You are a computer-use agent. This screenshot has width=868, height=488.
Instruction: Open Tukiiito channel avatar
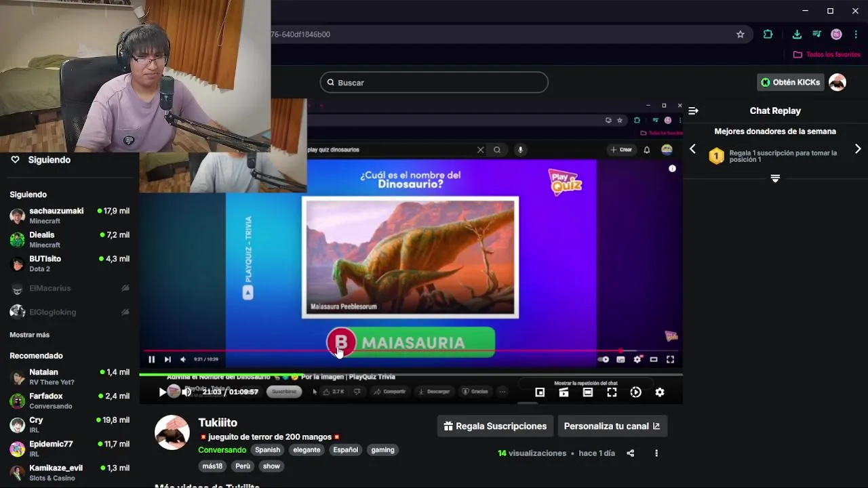[172, 432]
